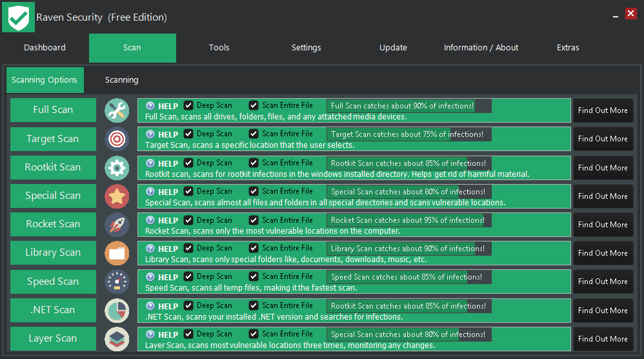644x359 pixels.
Task: Disable Deep Scan for Speed Scan
Action: [188, 276]
